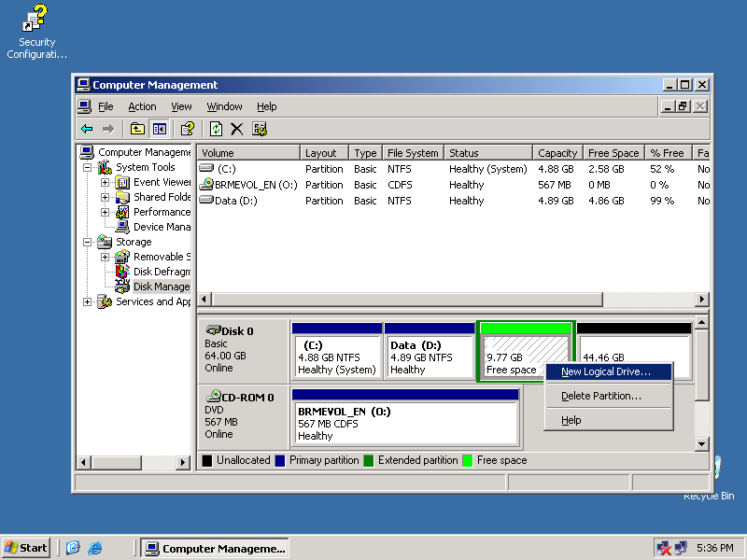
Task: Open the Help menu in menu bar
Action: (266, 106)
